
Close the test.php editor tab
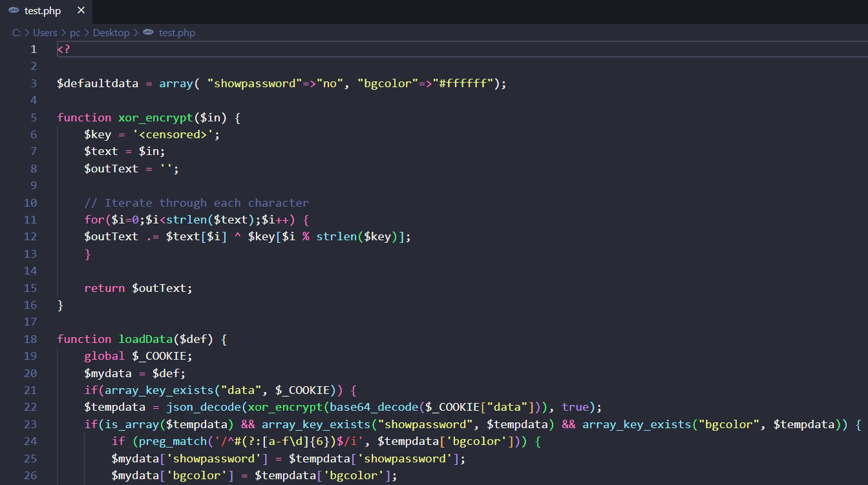pyautogui.click(x=81, y=11)
